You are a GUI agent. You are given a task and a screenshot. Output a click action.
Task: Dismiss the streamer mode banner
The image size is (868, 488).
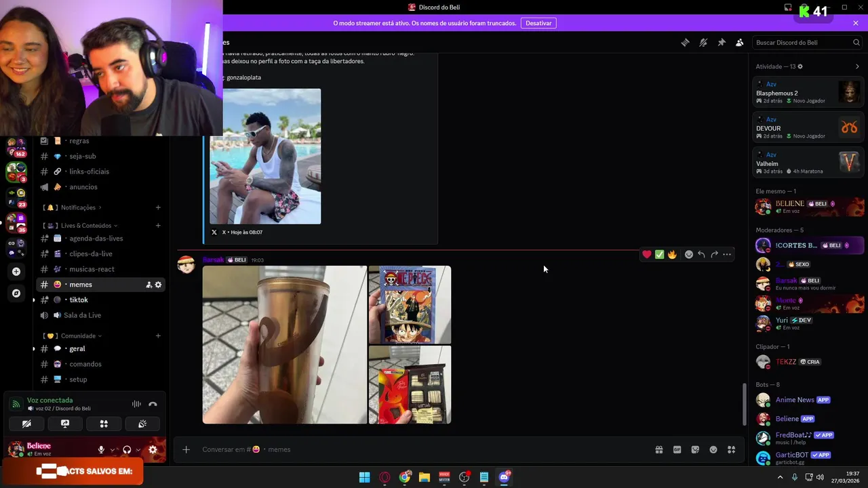pos(856,23)
